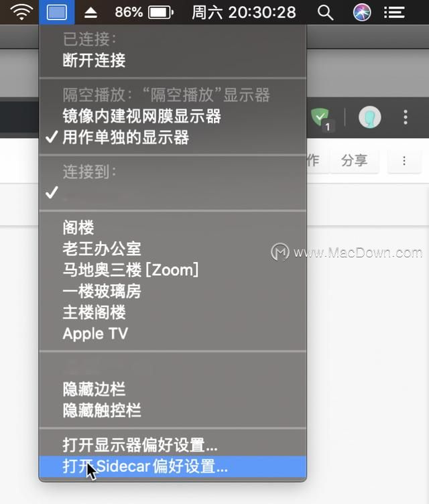Click the 分享 share button

pos(355,161)
